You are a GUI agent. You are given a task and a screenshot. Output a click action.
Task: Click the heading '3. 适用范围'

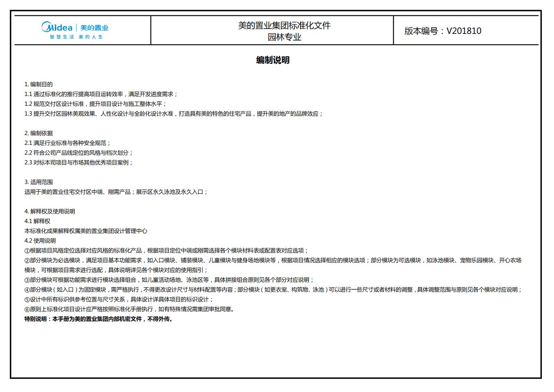click(x=39, y=182)
